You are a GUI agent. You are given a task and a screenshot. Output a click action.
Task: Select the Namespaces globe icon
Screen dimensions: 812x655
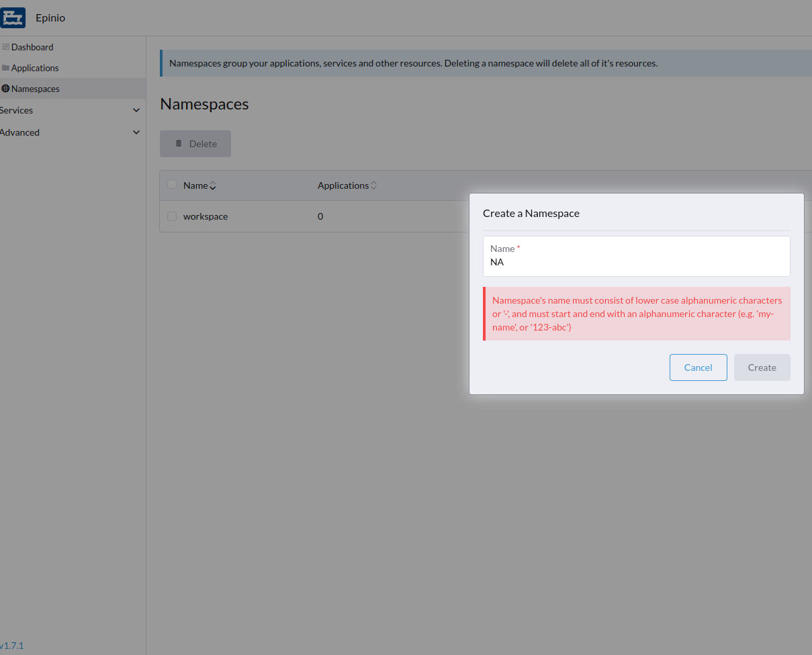pos(4,89)
